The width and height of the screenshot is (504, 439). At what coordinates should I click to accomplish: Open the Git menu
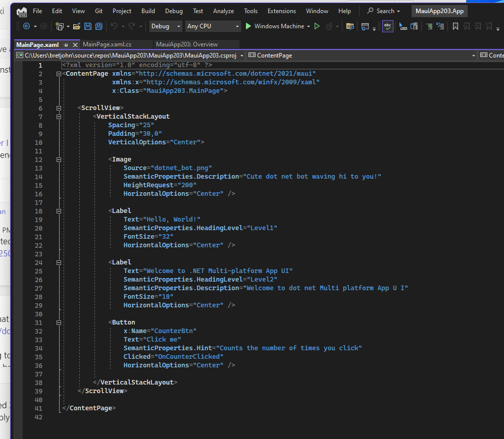tap(99, 11)
